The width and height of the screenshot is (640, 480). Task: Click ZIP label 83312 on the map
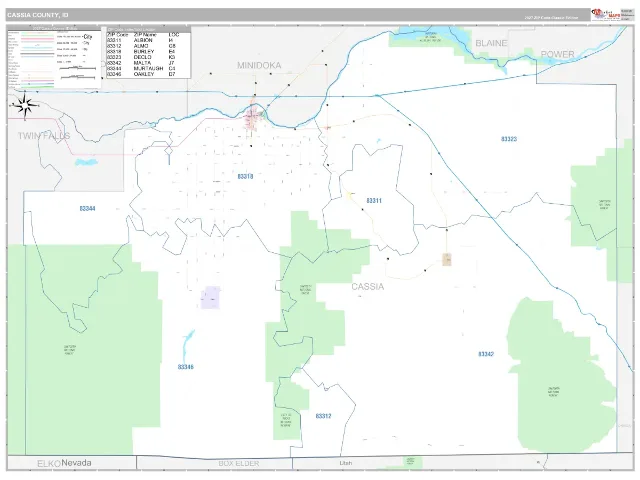(323, 416)
